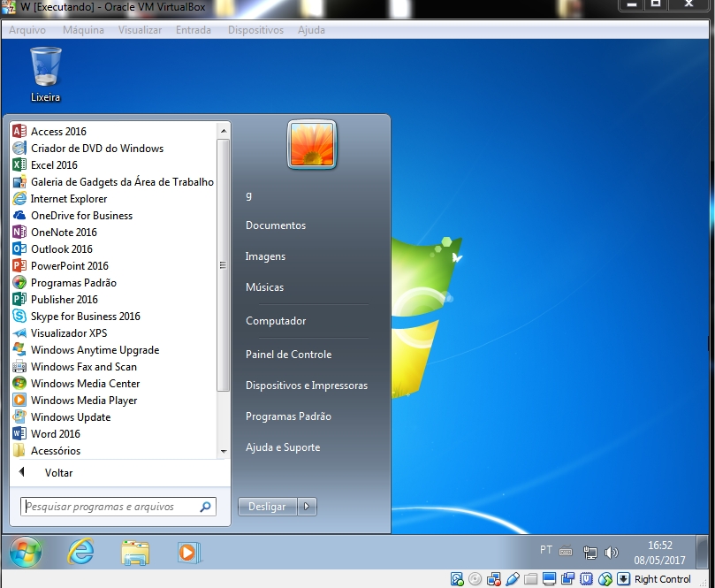
Task: Open Dispositivos e Impressoras
Action: click(307, 386)
